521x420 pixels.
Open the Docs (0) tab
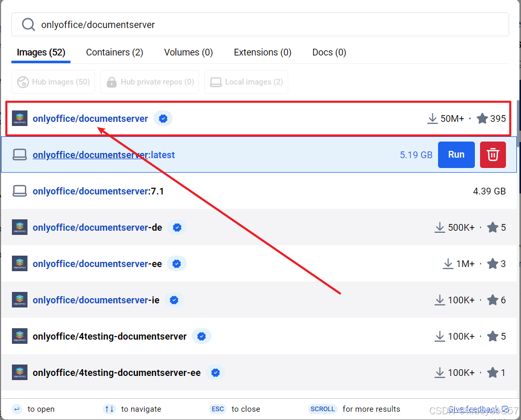coord(329,52)
